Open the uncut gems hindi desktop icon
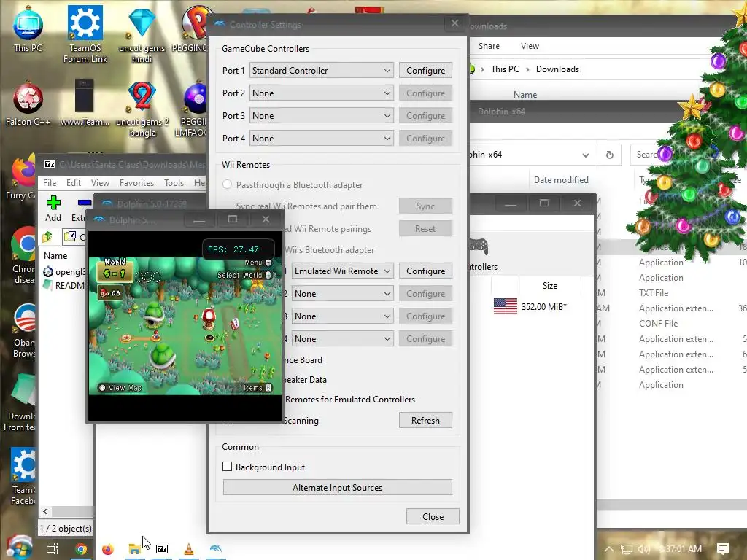 pos(142,34)
